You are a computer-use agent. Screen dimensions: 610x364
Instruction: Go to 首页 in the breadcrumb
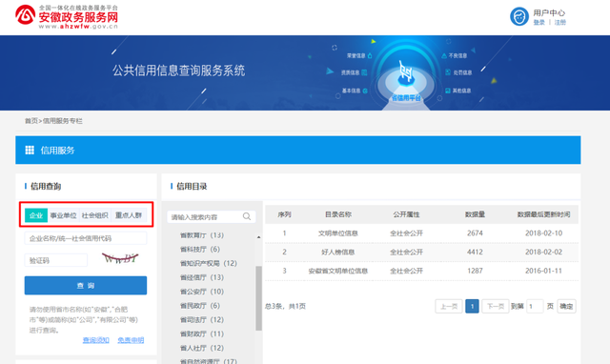click(x=31, y=121)
